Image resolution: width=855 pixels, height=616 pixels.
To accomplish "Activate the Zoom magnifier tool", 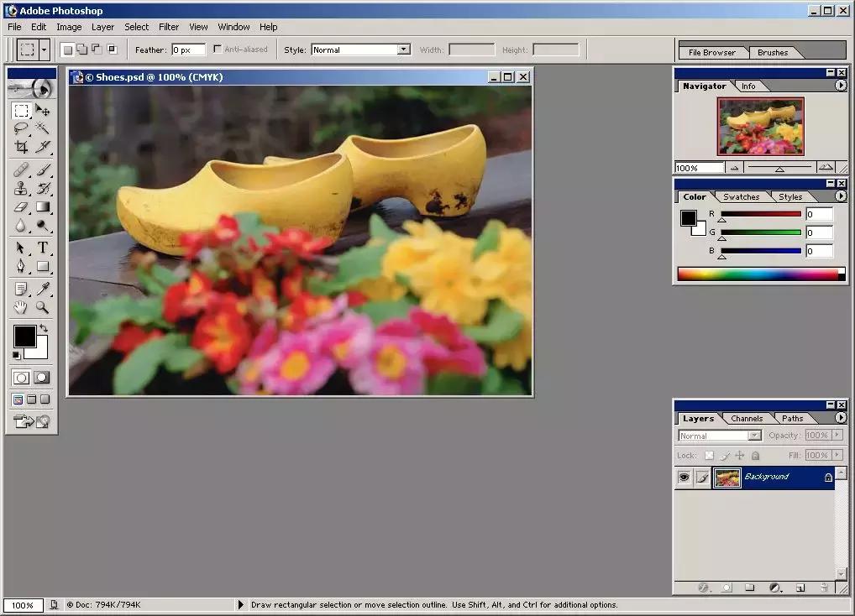I will pos(42,307).
